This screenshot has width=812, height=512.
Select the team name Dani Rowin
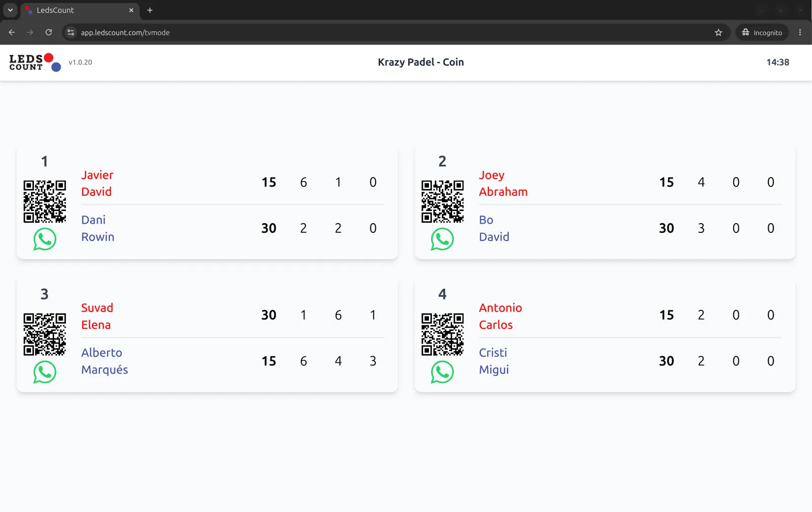click(x=98, y=228)
